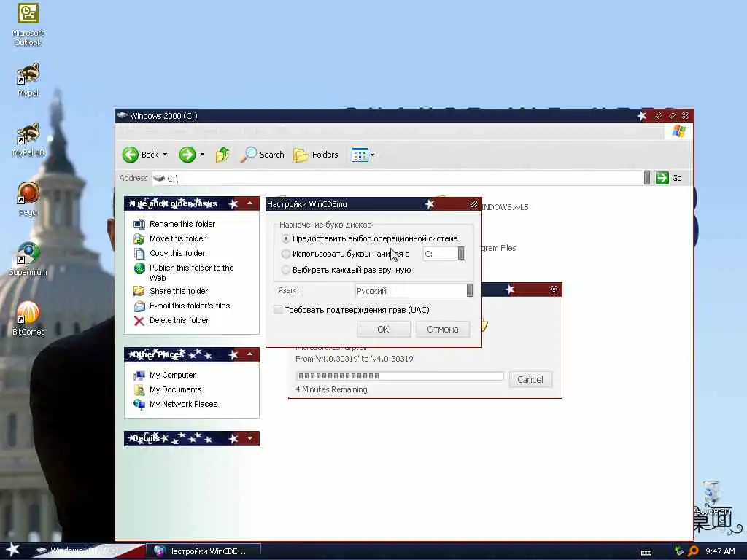Click the Publish this folder to the Web globe icon
This screenshot has width=747, height=560.
point(139,268)
